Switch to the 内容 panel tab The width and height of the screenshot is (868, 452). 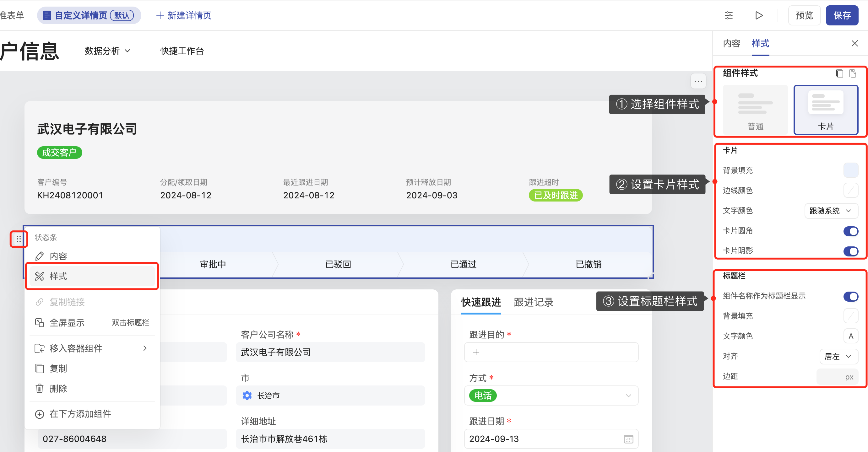[731, 43]
